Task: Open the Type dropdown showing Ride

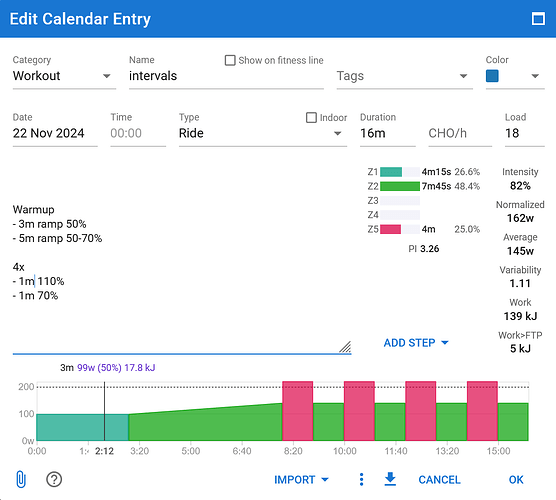Action: point(263,133)
